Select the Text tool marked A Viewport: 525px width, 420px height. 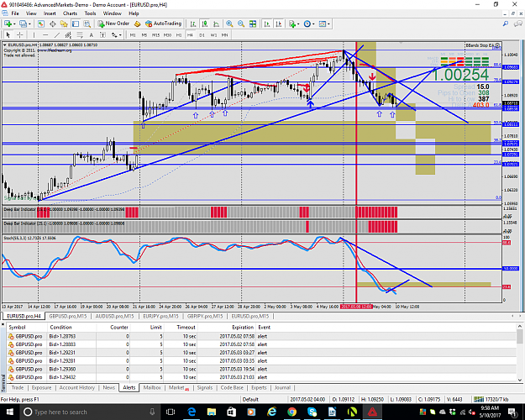(91, 34)
